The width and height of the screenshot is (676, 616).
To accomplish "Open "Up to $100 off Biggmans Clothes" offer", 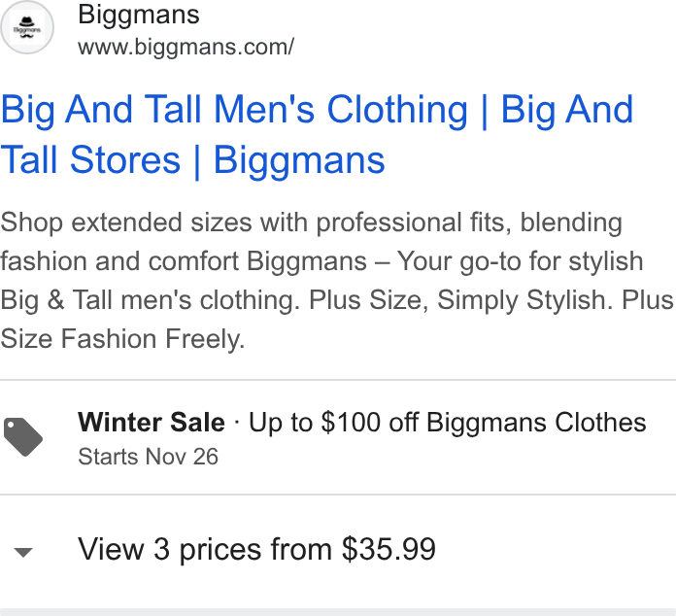I will (x=448, y=422).
